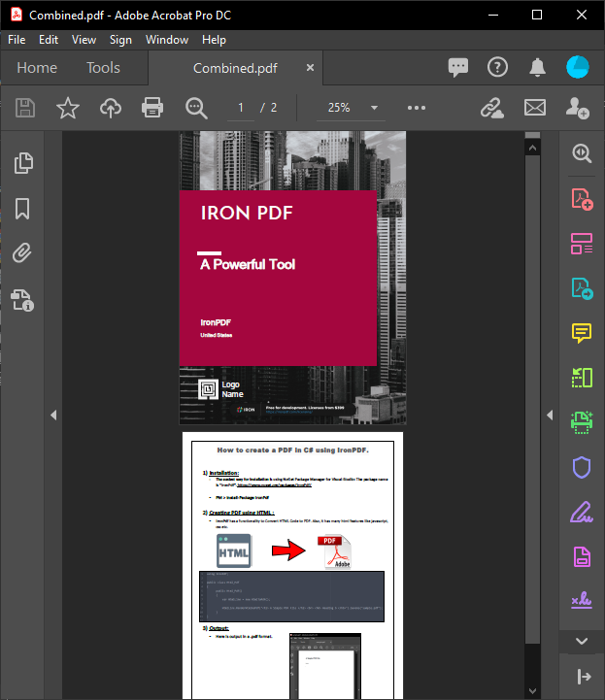Screen dimensions: 605x700
Task: Open the Edit menu
Action: tap(49, 40)
